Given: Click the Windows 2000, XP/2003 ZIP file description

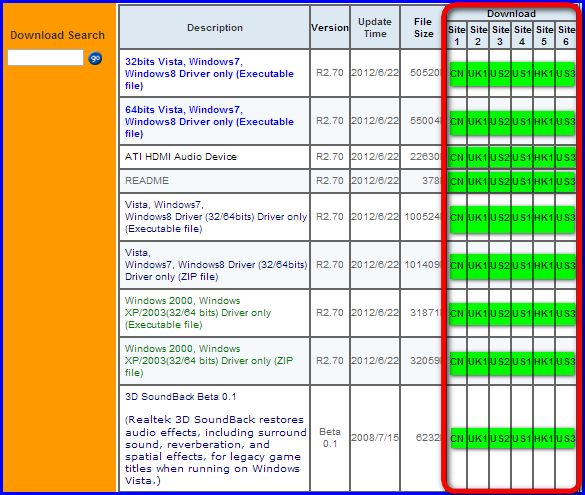Looking at the screenshot, I should pyautogui.click(x=209, y=361).
